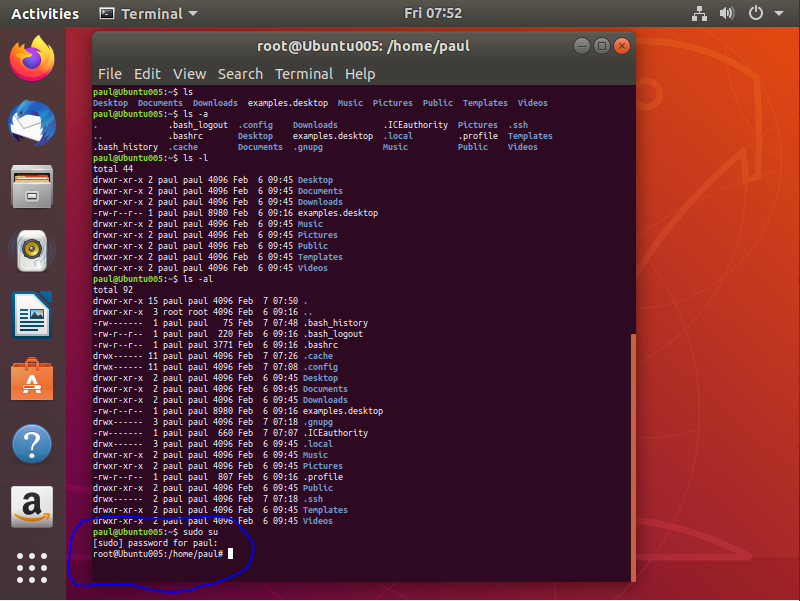The image size is (800, 601).
Task: Click time "07:50" in the "." directory row
Action: click(286, 301)
